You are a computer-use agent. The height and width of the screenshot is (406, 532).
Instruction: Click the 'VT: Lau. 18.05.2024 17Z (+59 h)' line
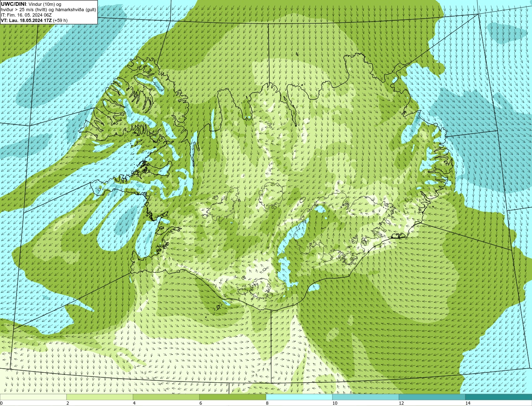click(34, 20)
